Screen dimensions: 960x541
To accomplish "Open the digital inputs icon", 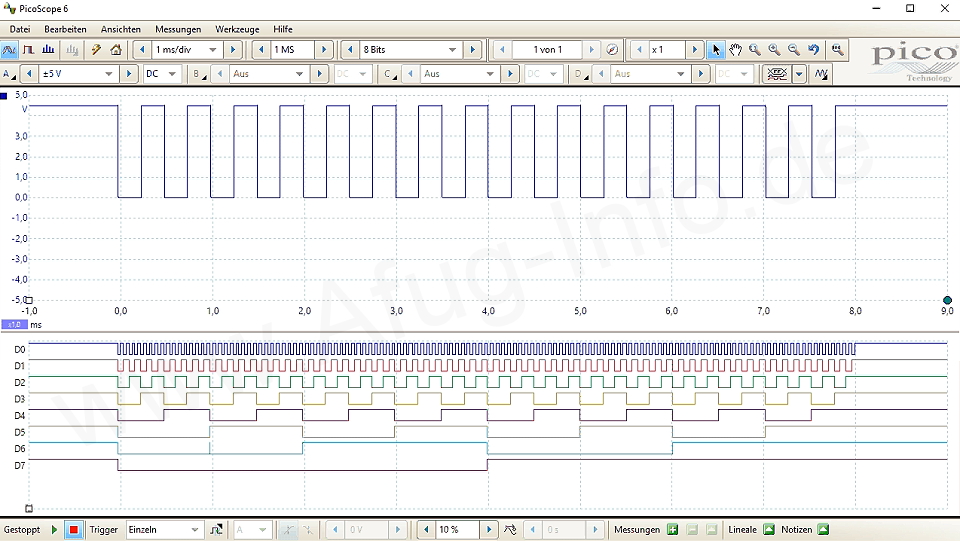I will point(821,74).
